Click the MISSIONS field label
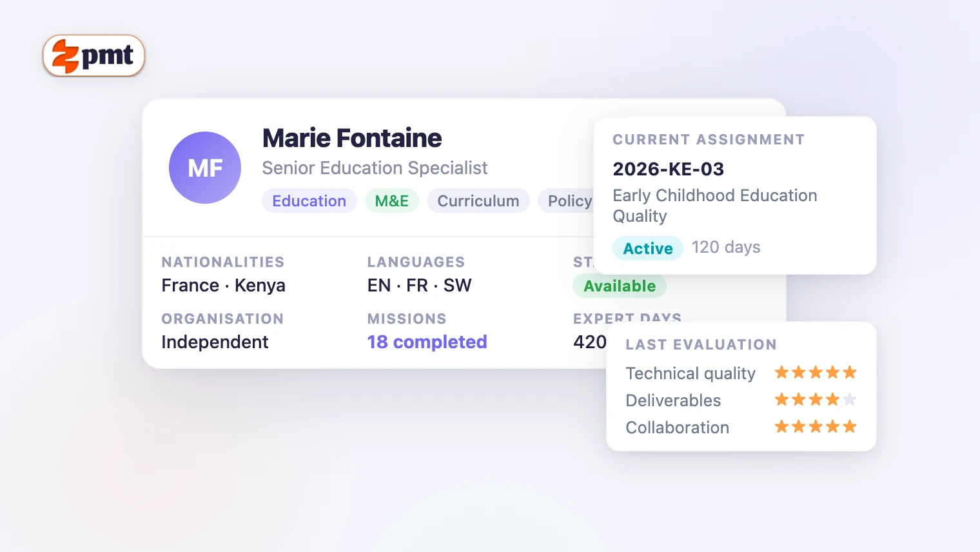The image size is (980, 552). pos(407,319)
